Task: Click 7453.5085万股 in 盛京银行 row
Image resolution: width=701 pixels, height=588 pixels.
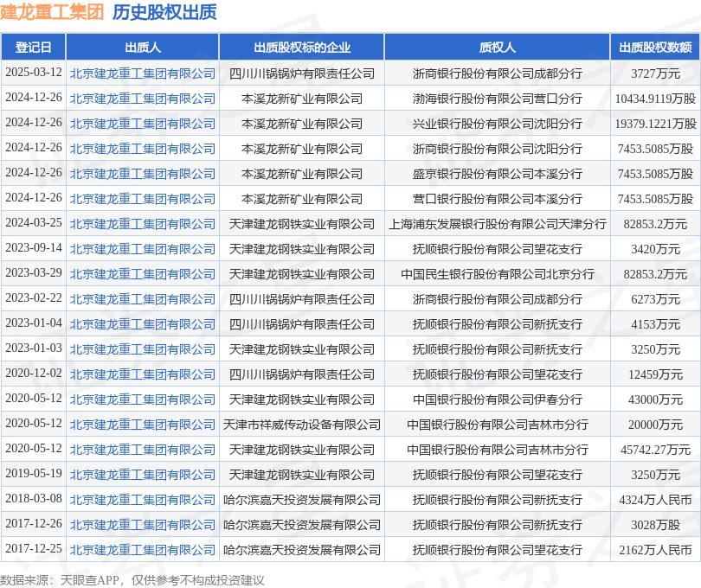Action: [x=655, y=173]
